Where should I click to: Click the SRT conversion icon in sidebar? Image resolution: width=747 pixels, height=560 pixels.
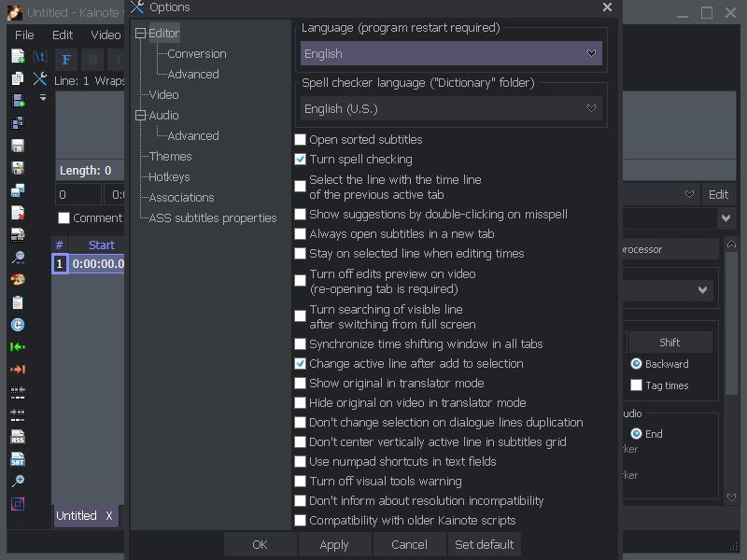[18, 459]
